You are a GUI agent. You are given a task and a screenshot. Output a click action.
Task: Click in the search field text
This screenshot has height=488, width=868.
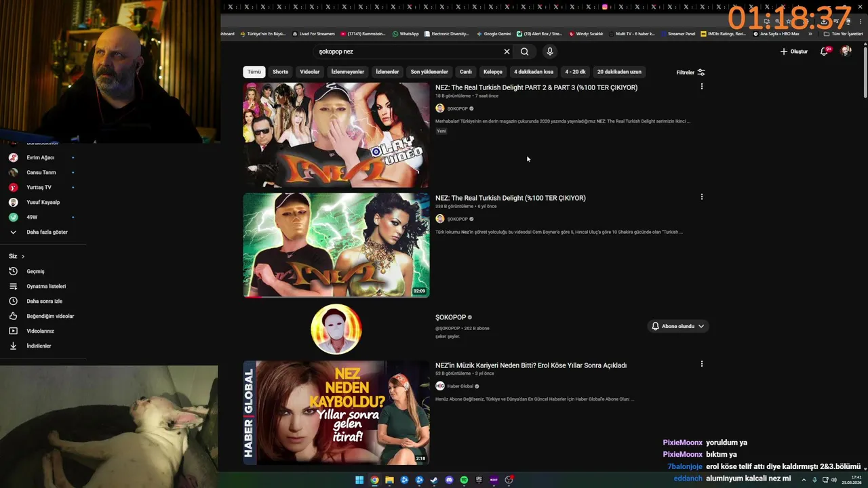point(336,52)
